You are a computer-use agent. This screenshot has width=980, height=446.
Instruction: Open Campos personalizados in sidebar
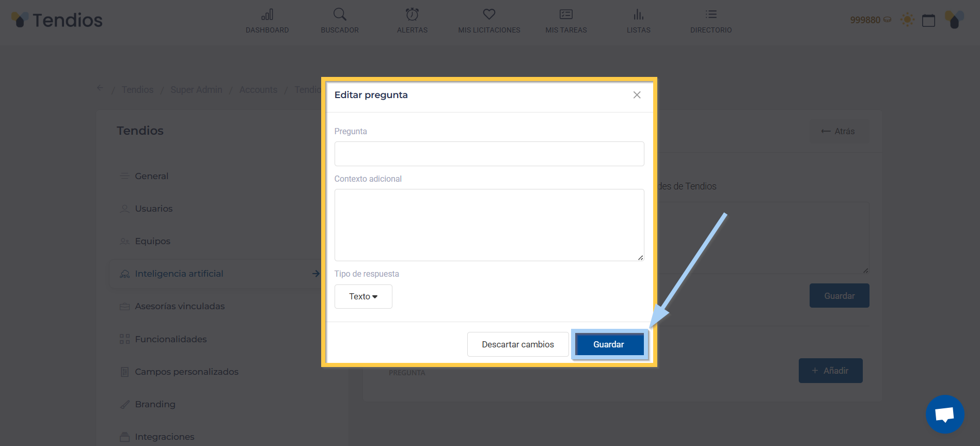point(186,372)
